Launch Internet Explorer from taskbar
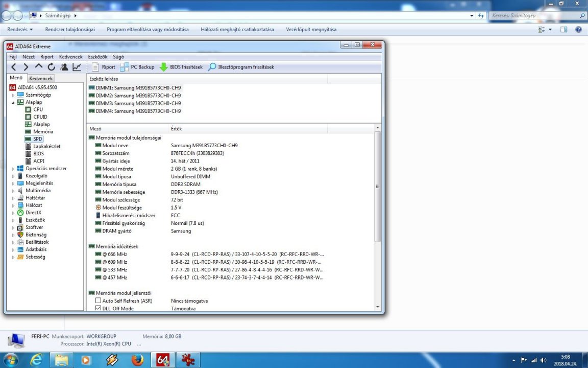 36,360
